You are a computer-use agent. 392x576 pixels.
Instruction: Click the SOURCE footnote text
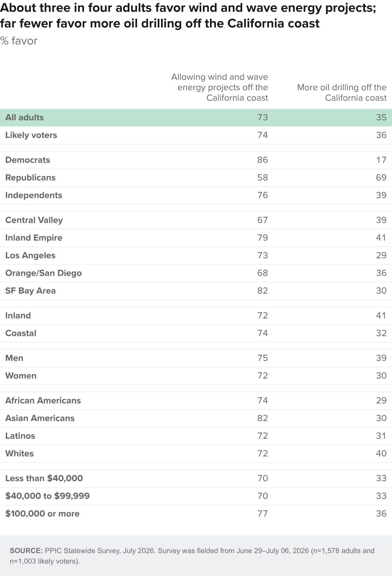point(192,556)
